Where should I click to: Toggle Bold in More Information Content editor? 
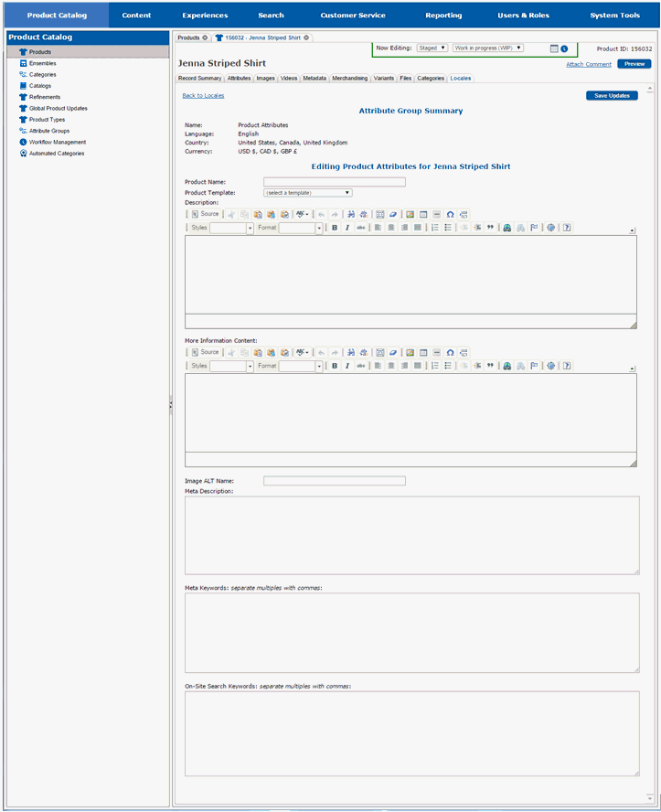point(335,366)
